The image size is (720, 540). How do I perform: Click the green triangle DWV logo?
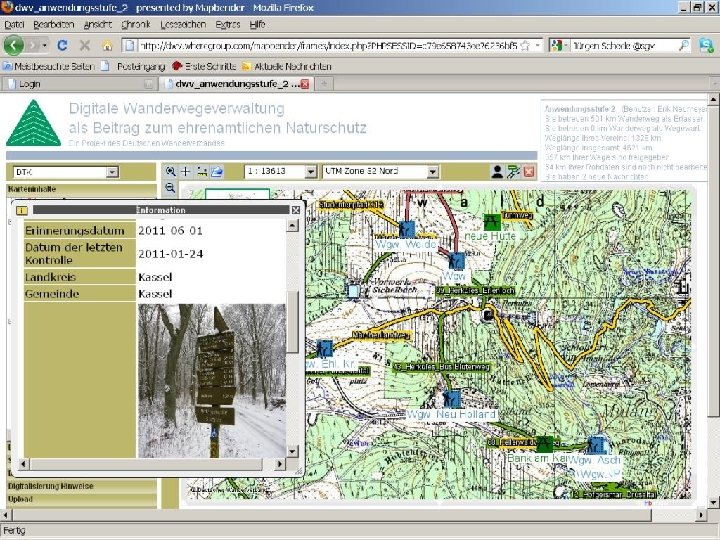[x=34, y=123]
